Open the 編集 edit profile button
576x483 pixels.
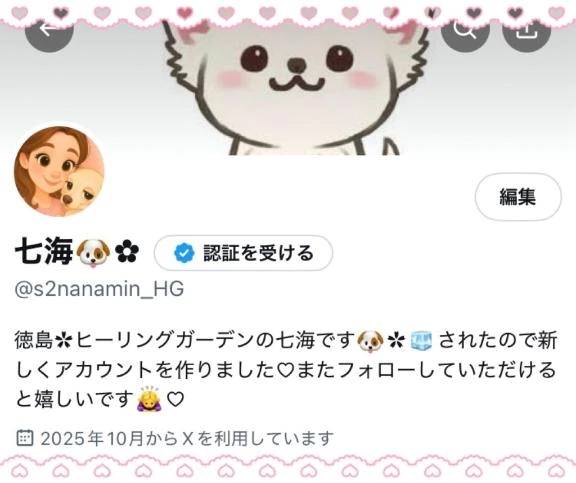point(518,197)
